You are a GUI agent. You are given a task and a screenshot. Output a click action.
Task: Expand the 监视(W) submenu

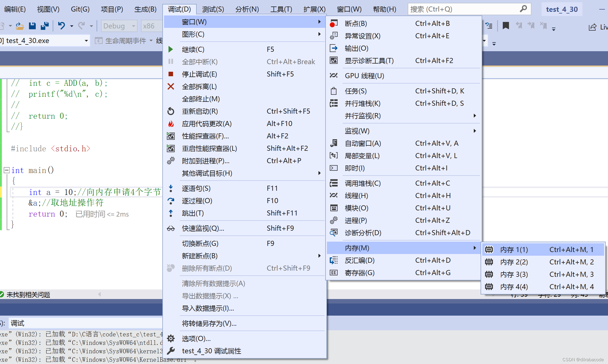(x=404, y=131)
